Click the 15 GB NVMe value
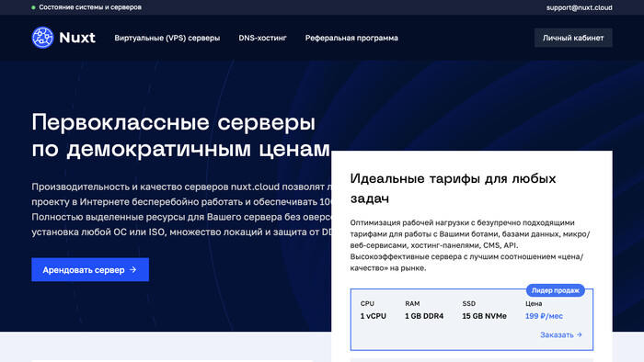Screen dimensions: 644x362 pyautogui.click(x=484, y=316)
